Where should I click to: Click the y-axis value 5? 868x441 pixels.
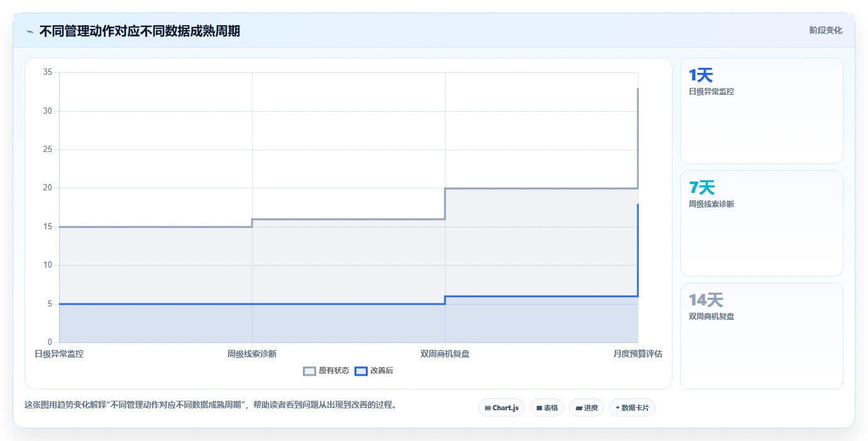pyautogui.click(x=50, y=304)
